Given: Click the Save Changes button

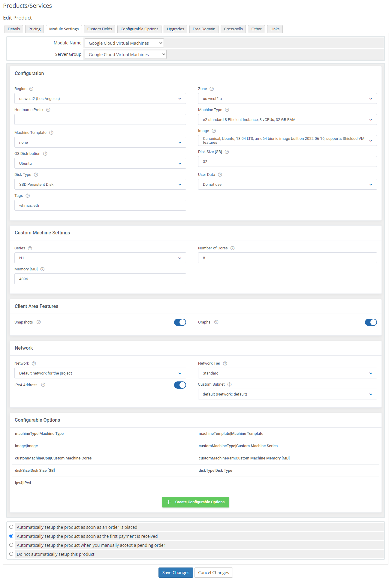Looking at the screenshot, I should [176, 573].
